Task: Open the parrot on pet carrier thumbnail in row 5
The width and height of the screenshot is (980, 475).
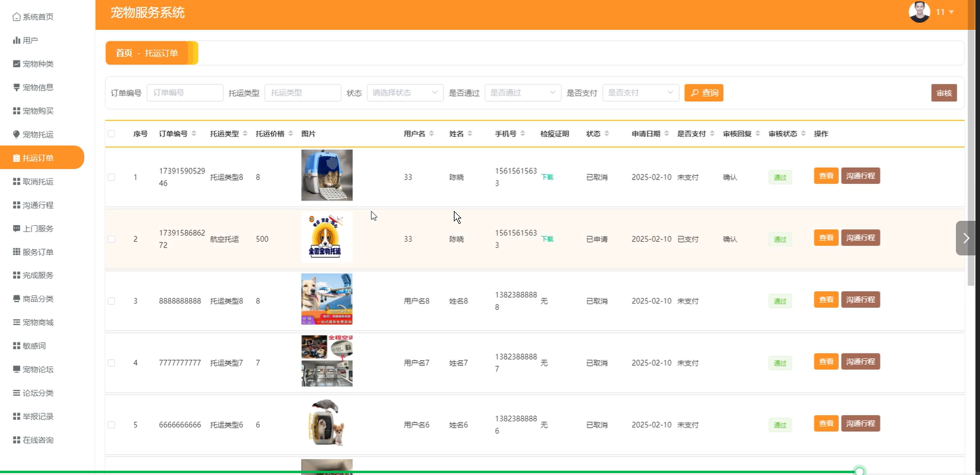Action: pos(327,423)
